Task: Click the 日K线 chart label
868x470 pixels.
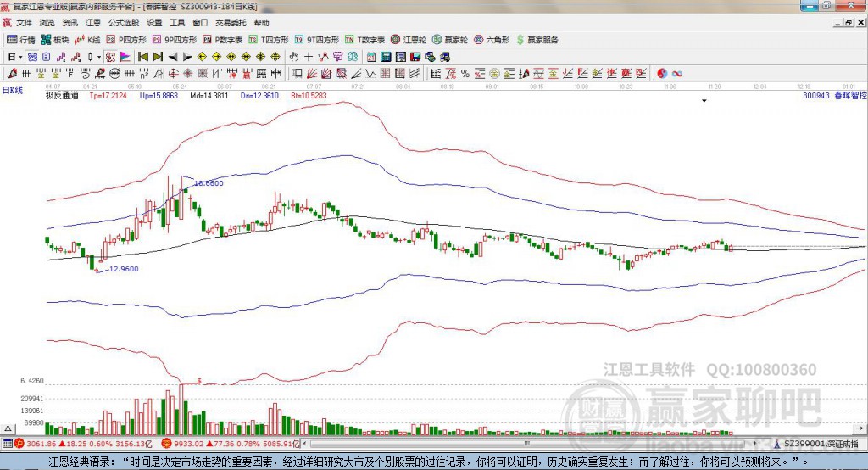Action: tap(13, 90)
